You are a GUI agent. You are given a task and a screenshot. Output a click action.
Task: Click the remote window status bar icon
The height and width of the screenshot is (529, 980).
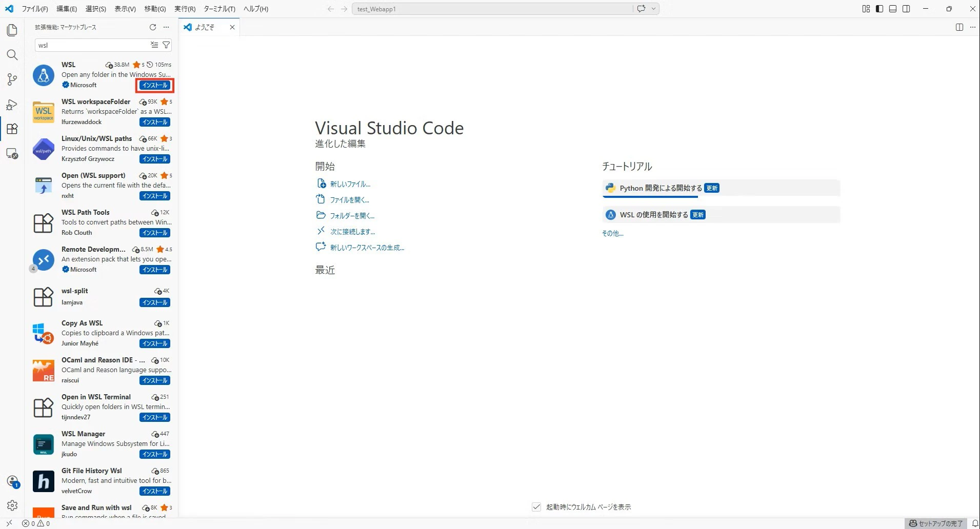(9, 523)
